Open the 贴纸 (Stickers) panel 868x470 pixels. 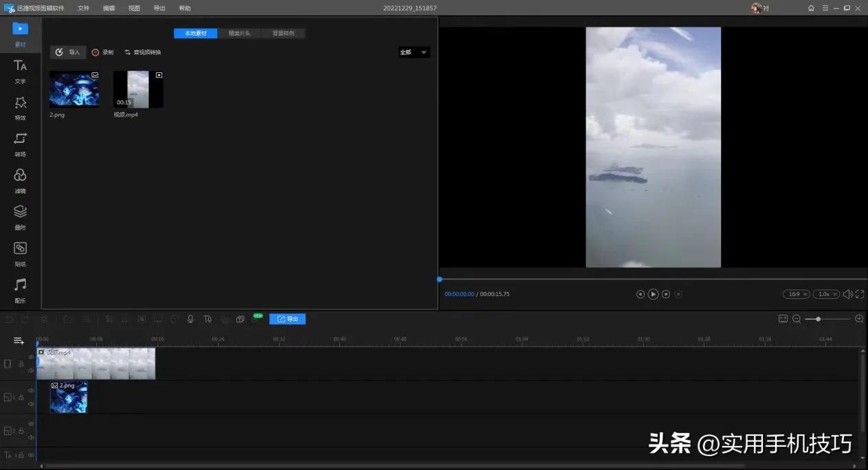[x=20, y=254]
